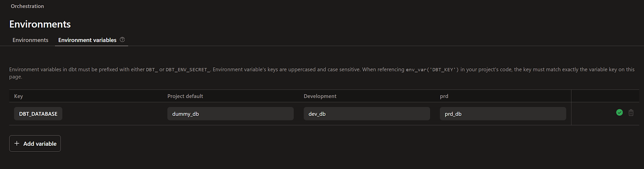Image resolution: width=644 pixels, height=169 pixels.
Task: Select the Environment variables tab
Action: pyautogui.click(x=87, y=40)
